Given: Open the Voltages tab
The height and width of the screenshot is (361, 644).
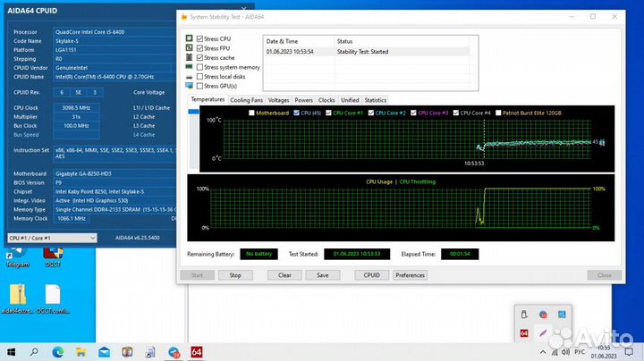Looking at the screenshot, I should pyautogui.click(x=278, y=100).
